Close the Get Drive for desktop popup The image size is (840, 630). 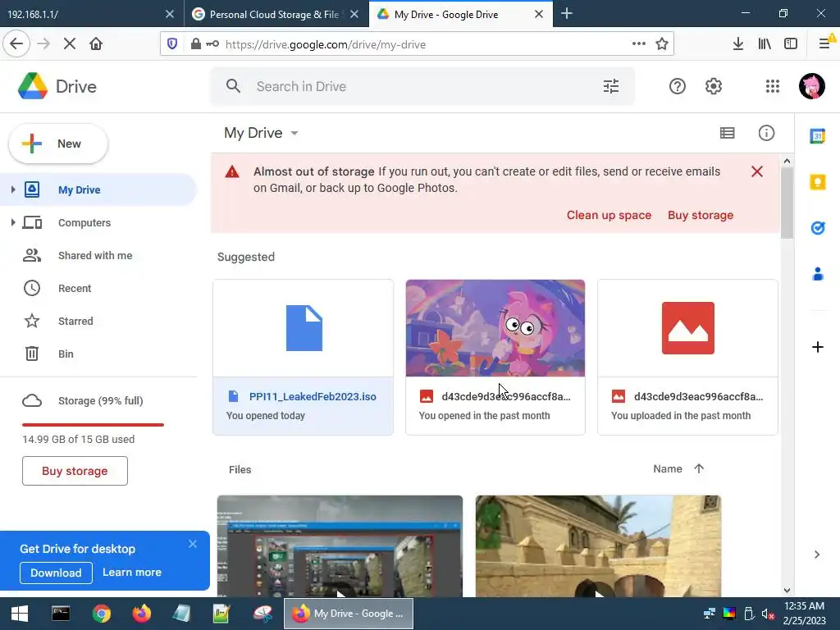[x=193, y=544]
